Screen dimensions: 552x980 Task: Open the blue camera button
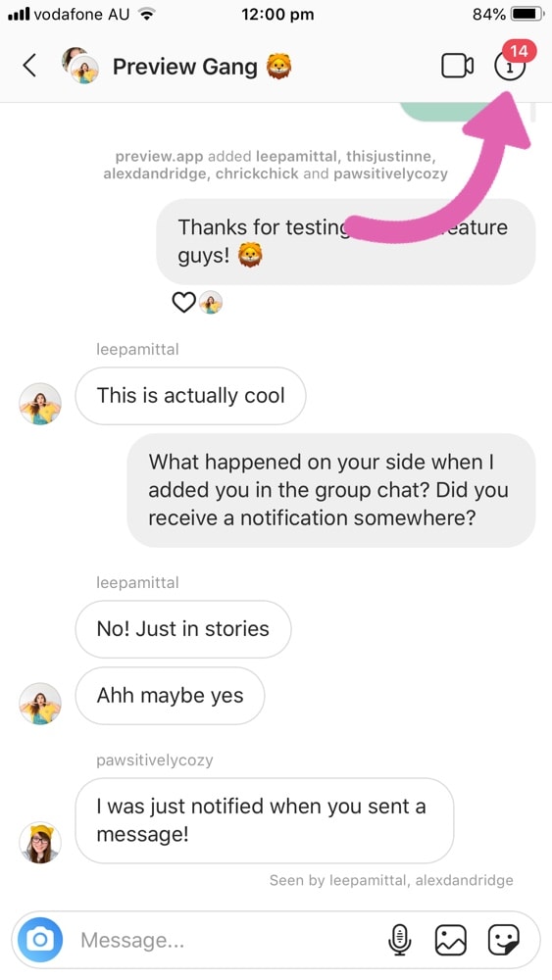(x=40, y=940)
